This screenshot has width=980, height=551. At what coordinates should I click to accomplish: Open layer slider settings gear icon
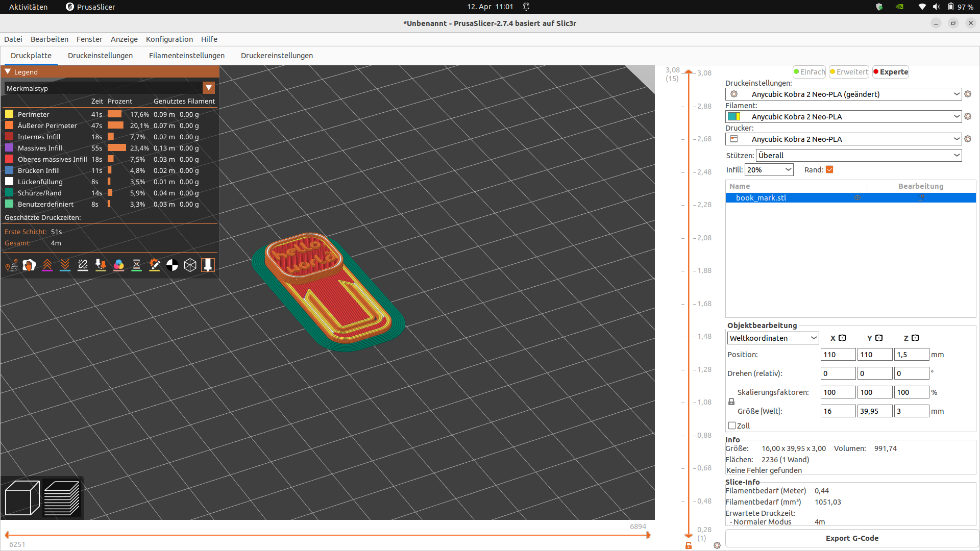(717, 545)
